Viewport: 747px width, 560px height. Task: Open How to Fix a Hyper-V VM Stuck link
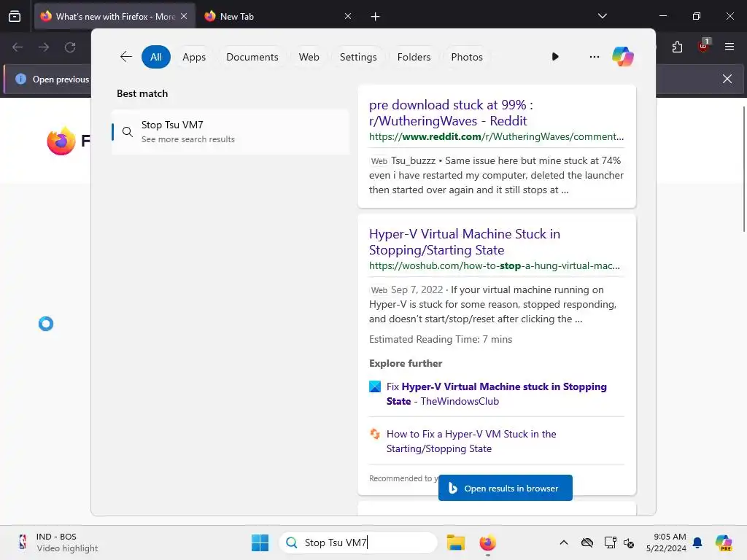(x=471, y=441)
